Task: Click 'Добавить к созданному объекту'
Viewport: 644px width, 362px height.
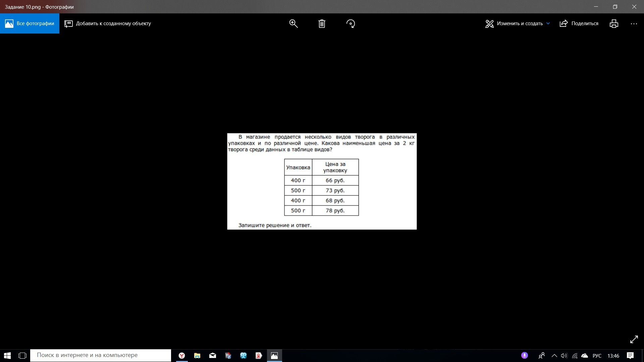Action: pyautogui.click(x=108, y=23)
